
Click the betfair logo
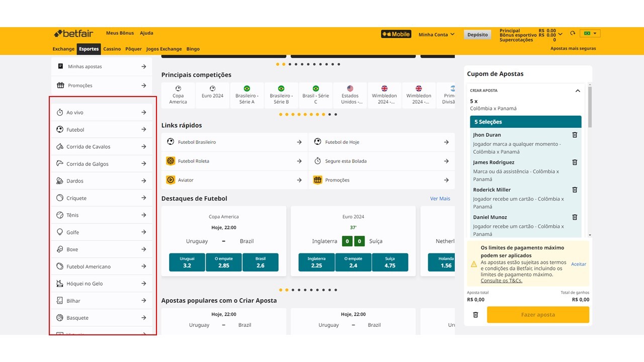point(73,34)
